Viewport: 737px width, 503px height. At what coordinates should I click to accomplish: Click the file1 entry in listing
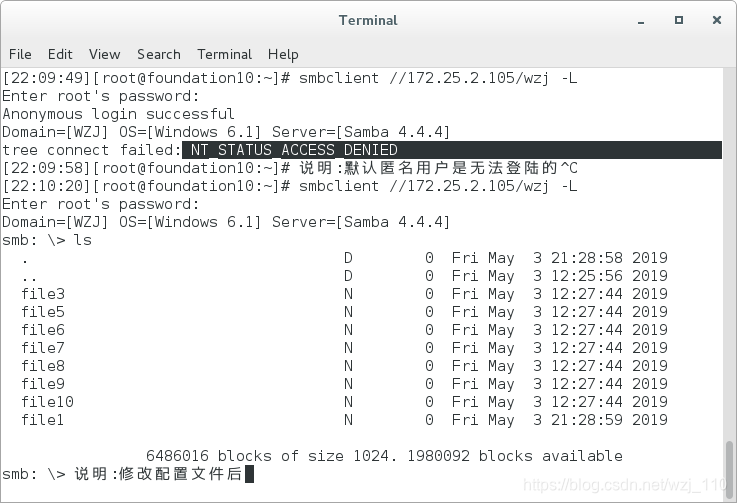pos(43,420)
